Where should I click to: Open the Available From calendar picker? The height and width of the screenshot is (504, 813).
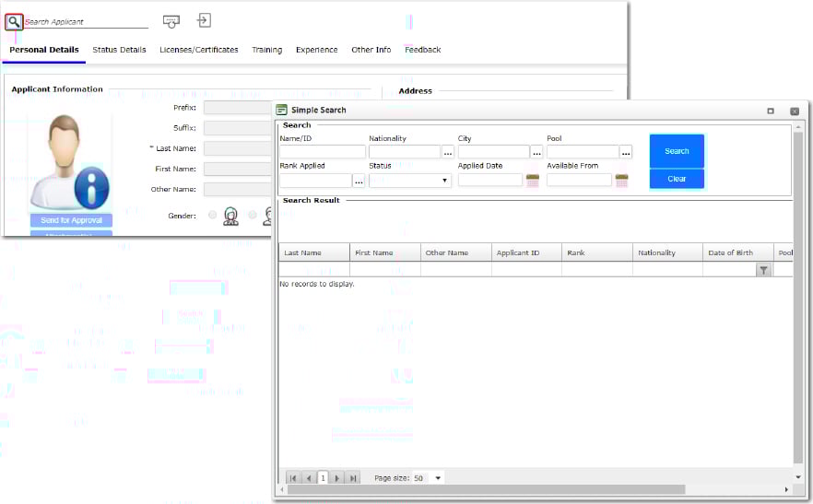(621, 181)
